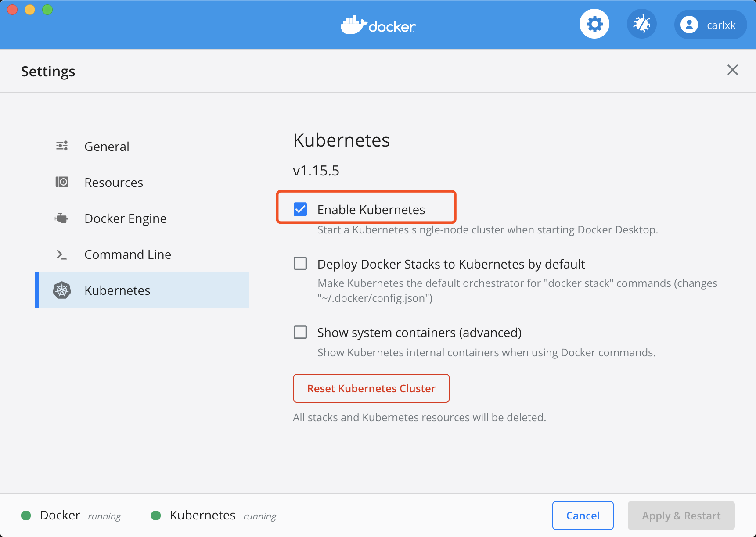The image size is (756, 537).
Task: Click 'All stacks and Kubernetes resources' warning text
Action: point(420,417)
